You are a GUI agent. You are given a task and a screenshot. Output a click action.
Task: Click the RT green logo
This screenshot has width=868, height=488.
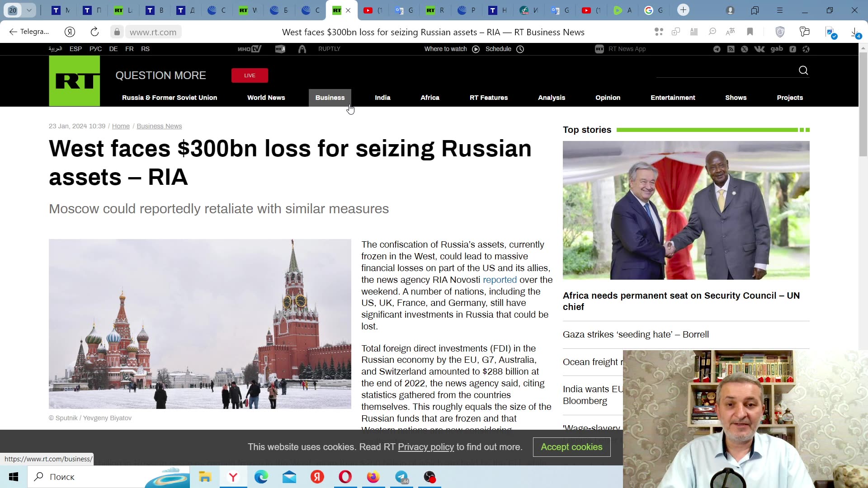75,81
